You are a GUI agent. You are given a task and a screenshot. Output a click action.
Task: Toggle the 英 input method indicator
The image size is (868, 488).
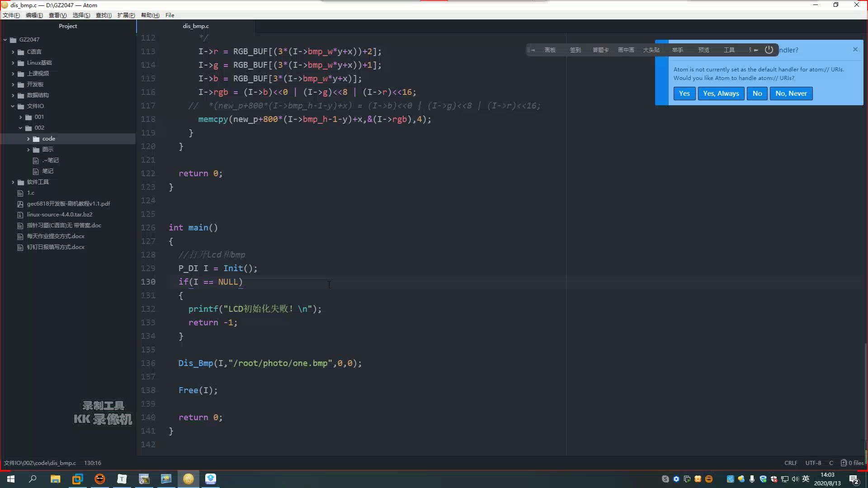(806, 479)
